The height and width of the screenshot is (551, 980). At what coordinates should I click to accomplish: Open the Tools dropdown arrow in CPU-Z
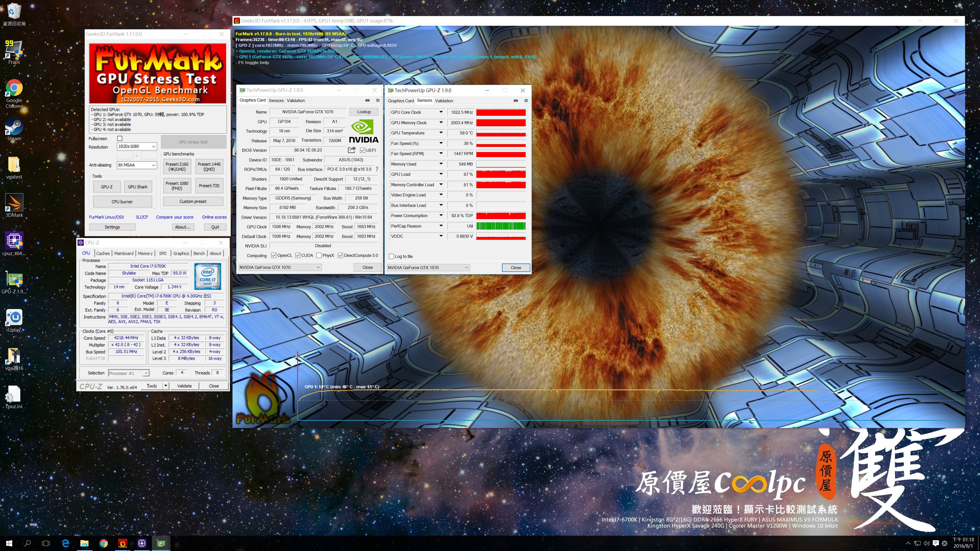[165, 386]
